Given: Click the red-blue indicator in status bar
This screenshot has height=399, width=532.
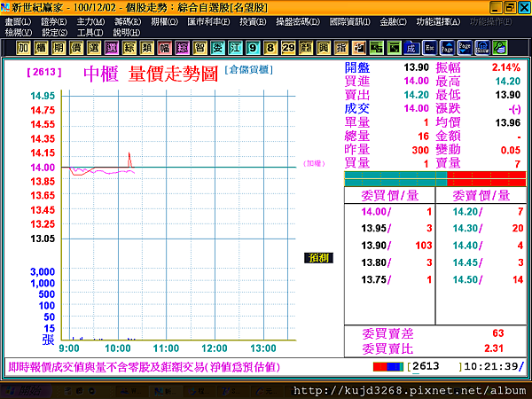Looking at the screenshot, I should point(388,367).
